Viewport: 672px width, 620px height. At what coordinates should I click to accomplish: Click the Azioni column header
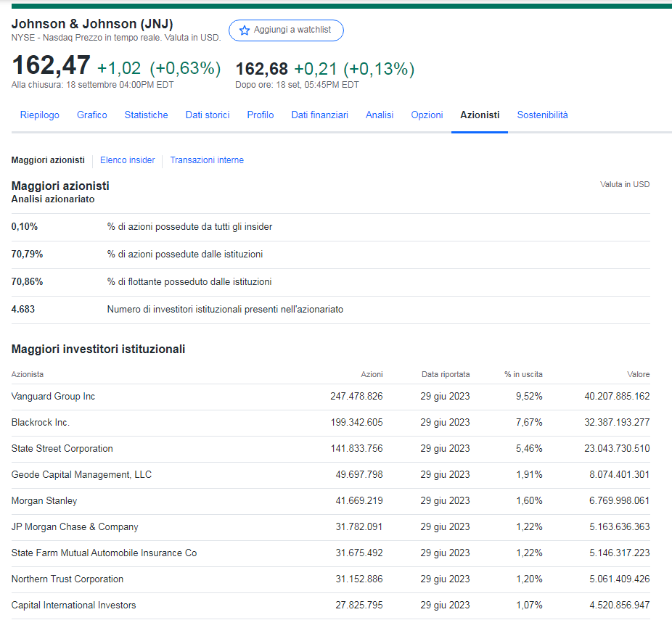[x=372, y=375]
